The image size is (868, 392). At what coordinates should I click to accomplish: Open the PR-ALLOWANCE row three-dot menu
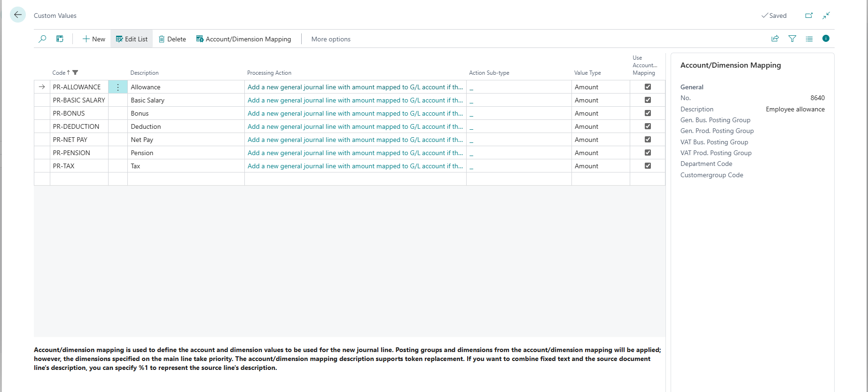118,87
